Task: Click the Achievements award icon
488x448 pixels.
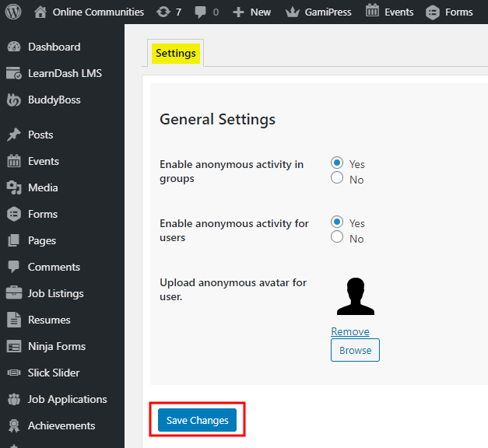Action: point(14,425)
